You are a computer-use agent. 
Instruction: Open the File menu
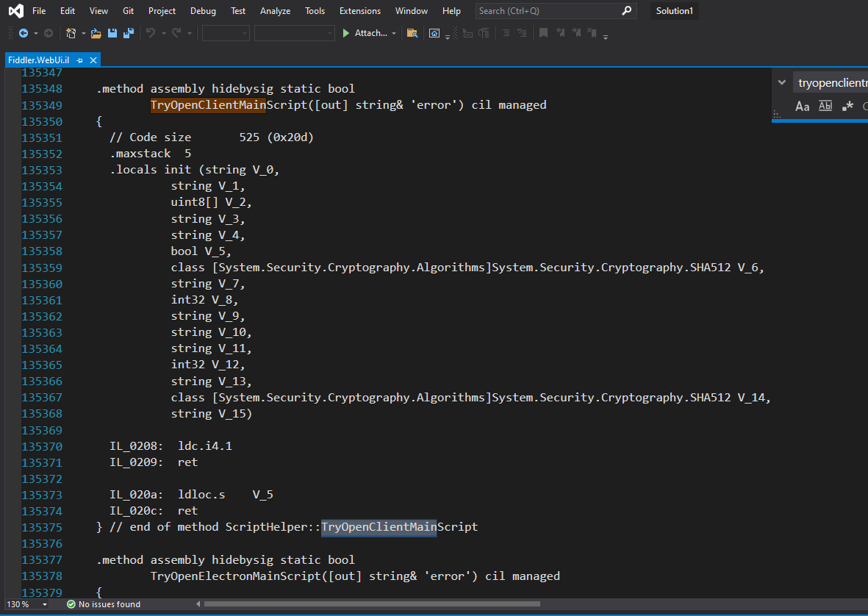39,10
